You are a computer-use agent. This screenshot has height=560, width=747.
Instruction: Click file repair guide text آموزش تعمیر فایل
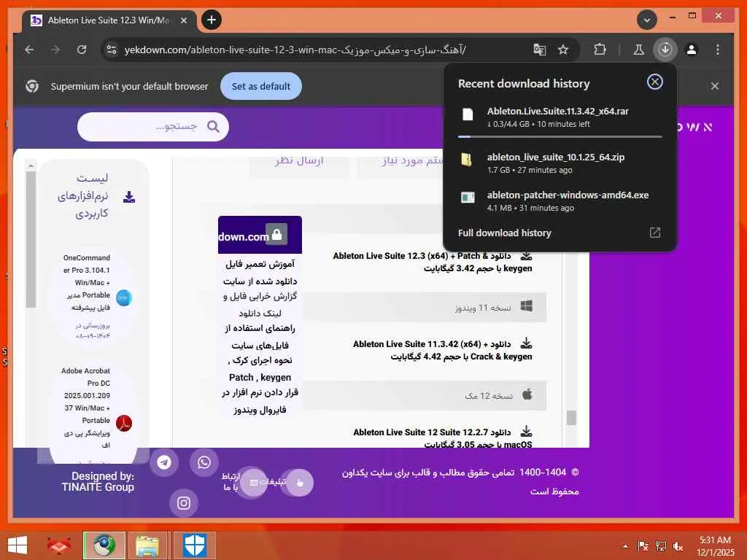pos(260,264)
